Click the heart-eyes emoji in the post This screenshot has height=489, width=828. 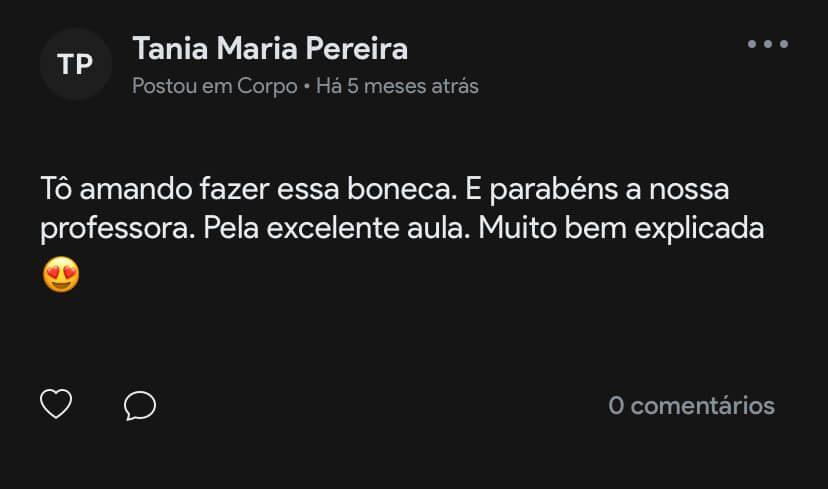[x=61, y=274]
